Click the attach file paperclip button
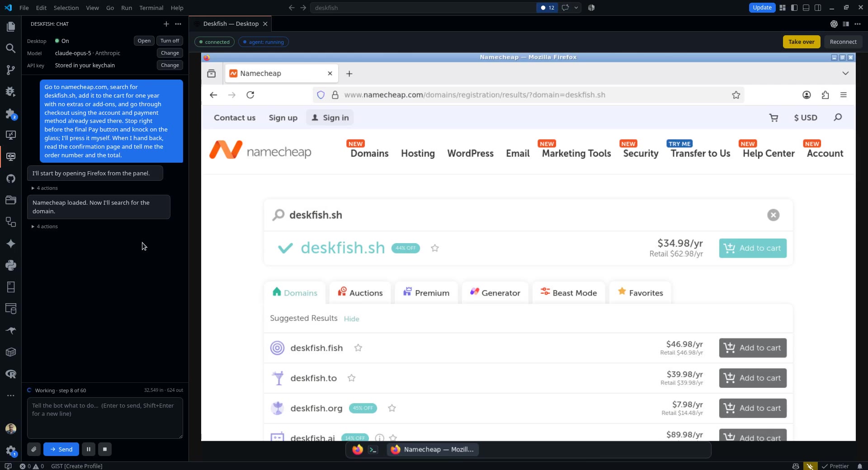868x470 pixels. tap(34, 449)
